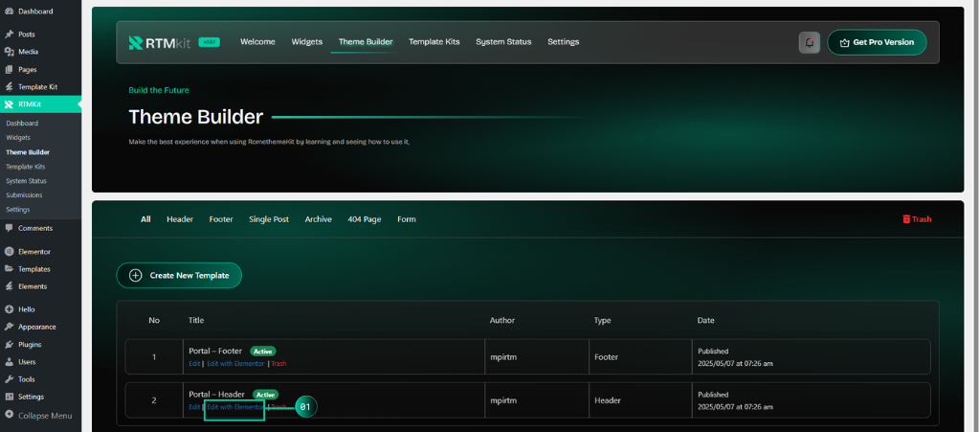Click the Collapse Menu arrow icon
Screen dimensions: 980x432
(x=10, y=415)
